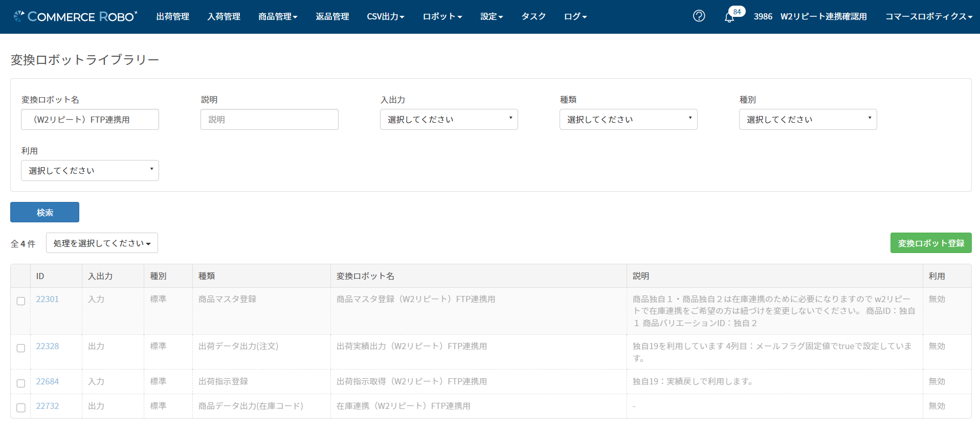Screen dimensions: 980x435
Task: Open the 利用 filter dropdown
Action: coord(90,170)
